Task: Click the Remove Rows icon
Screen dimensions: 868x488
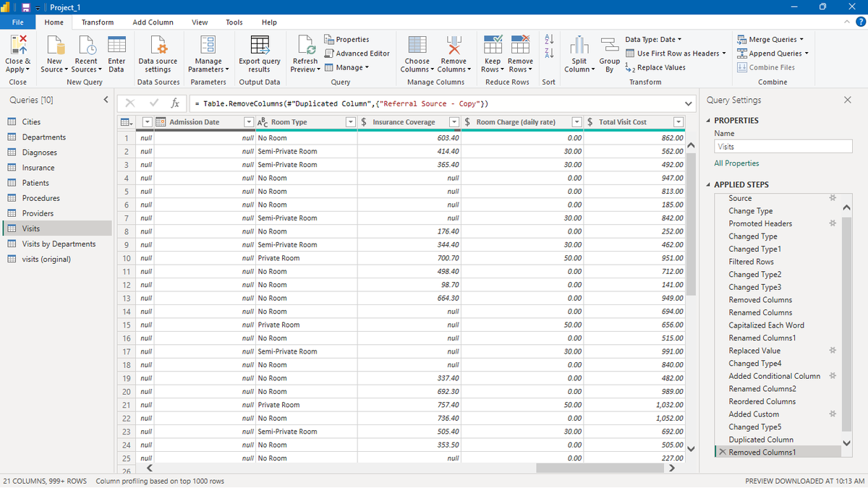Action: click(520, 45)
